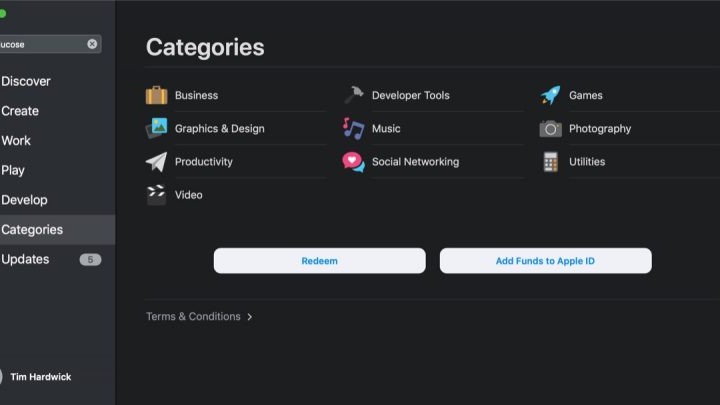Open the Developer Tools hammer icon
The height and width of the screenshot is (405, 720).
[x=353, y=96]
